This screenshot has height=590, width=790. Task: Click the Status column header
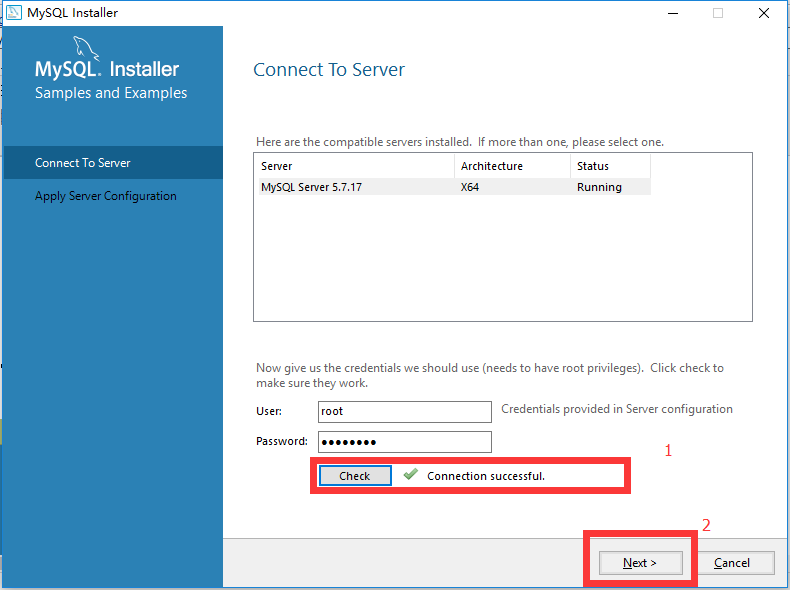click(611, 166)
